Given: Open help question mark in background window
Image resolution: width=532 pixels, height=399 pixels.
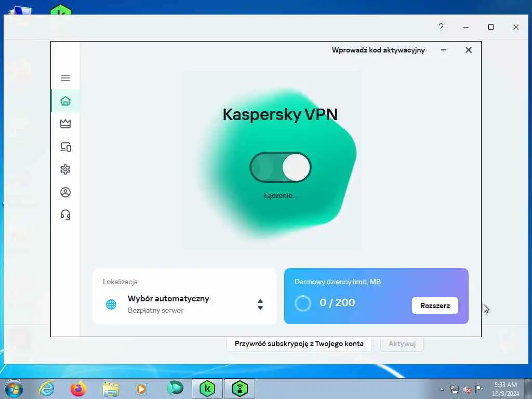Looking at the screenshot, I should click(441, 27).
